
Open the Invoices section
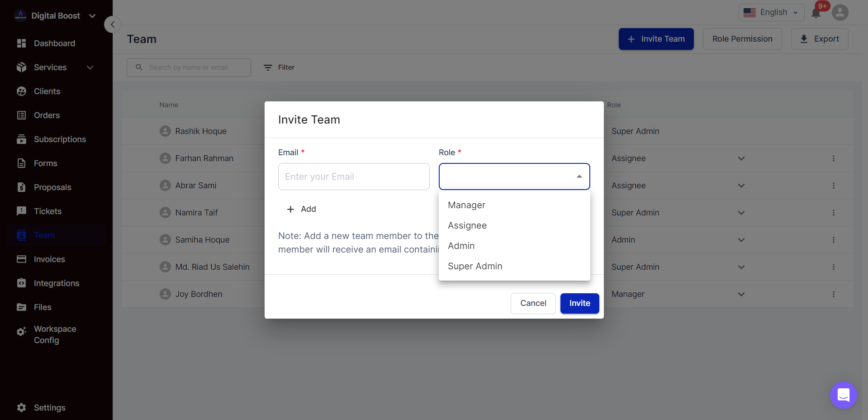(49, 259)
